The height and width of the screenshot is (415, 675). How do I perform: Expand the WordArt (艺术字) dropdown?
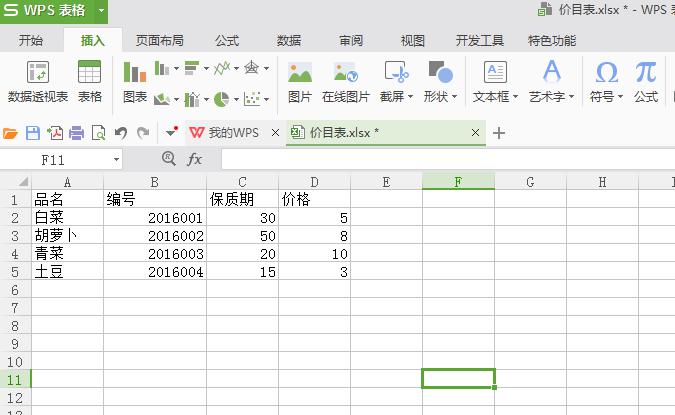(551, 97)
